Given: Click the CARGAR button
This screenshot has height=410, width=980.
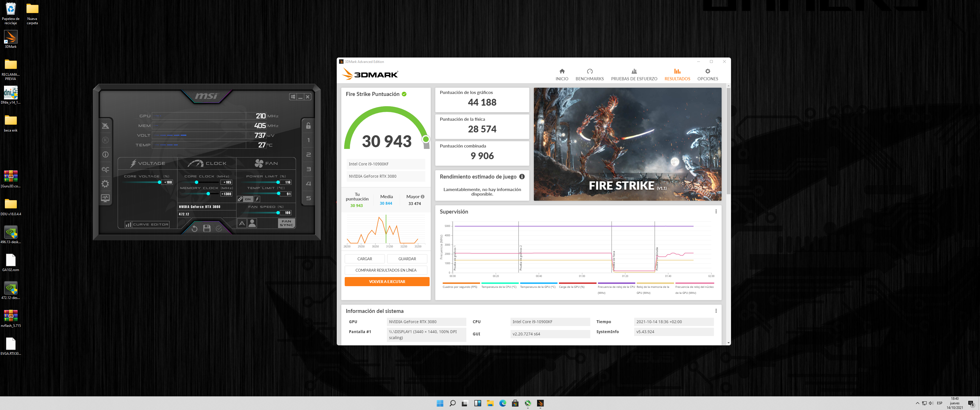Looking at the screenshot, I should (x=364, y=259).
